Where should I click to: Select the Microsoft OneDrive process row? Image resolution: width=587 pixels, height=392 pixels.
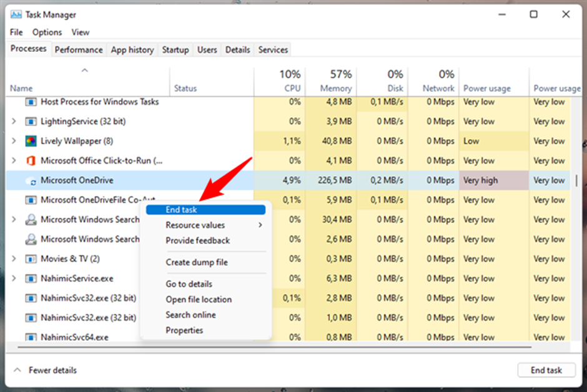click(289, 180)
